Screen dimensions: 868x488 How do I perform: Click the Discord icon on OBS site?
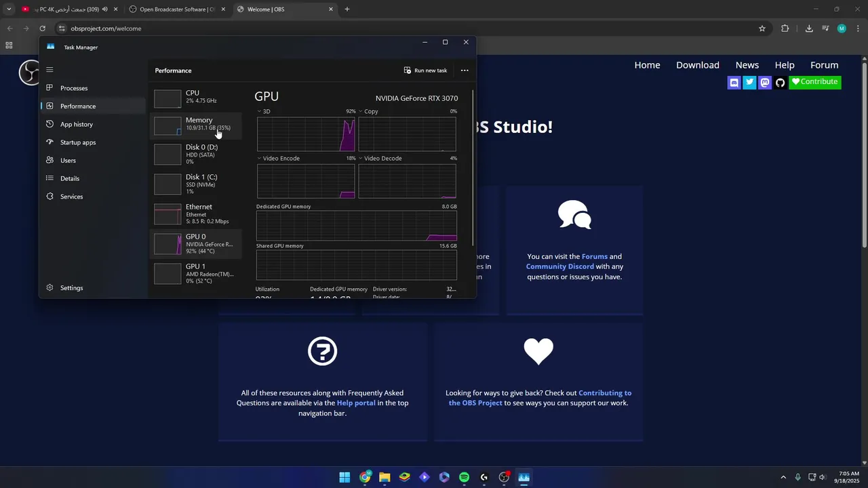click(734, 82)
